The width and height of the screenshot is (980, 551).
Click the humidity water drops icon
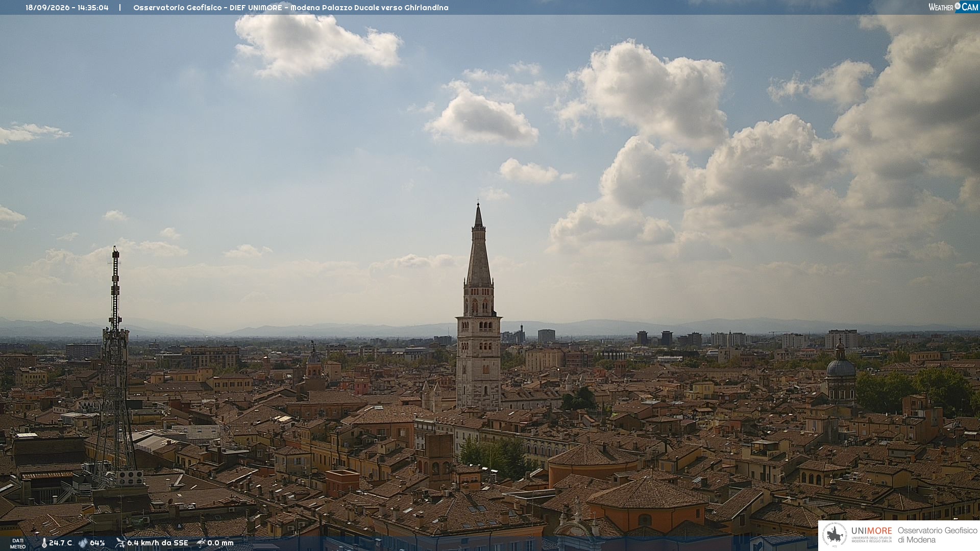point(83,543)
